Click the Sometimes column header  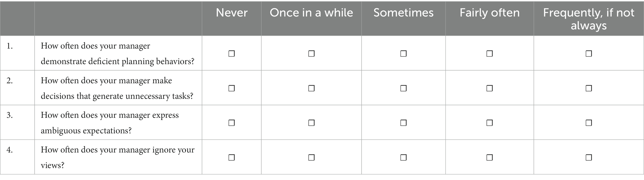(403, 13)
